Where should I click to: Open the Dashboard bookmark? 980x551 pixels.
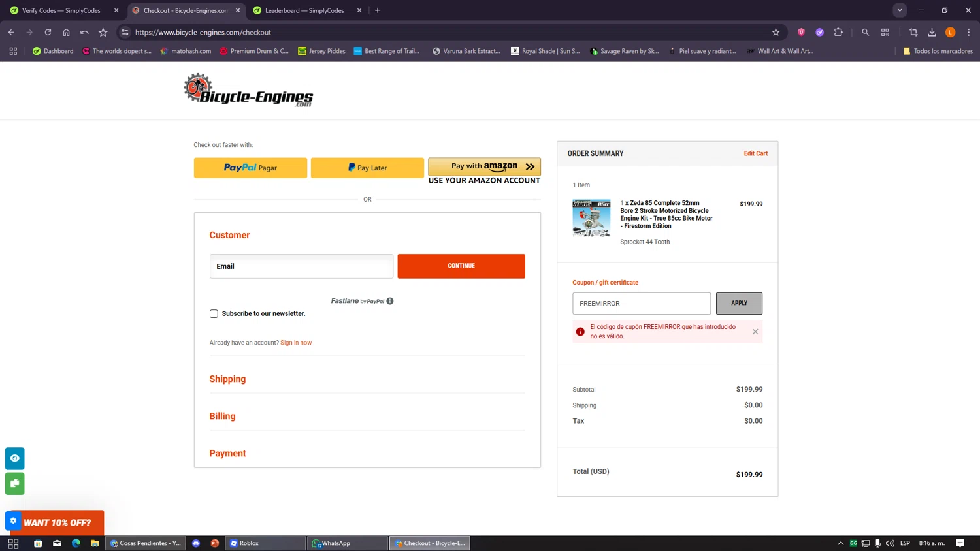click(x=53, y=51)
